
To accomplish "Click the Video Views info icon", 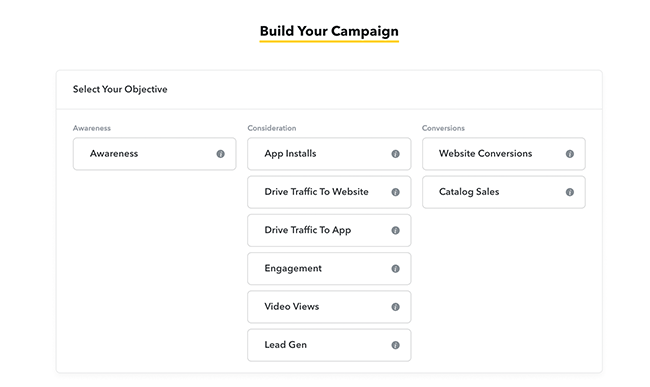I will click(395, 307).
